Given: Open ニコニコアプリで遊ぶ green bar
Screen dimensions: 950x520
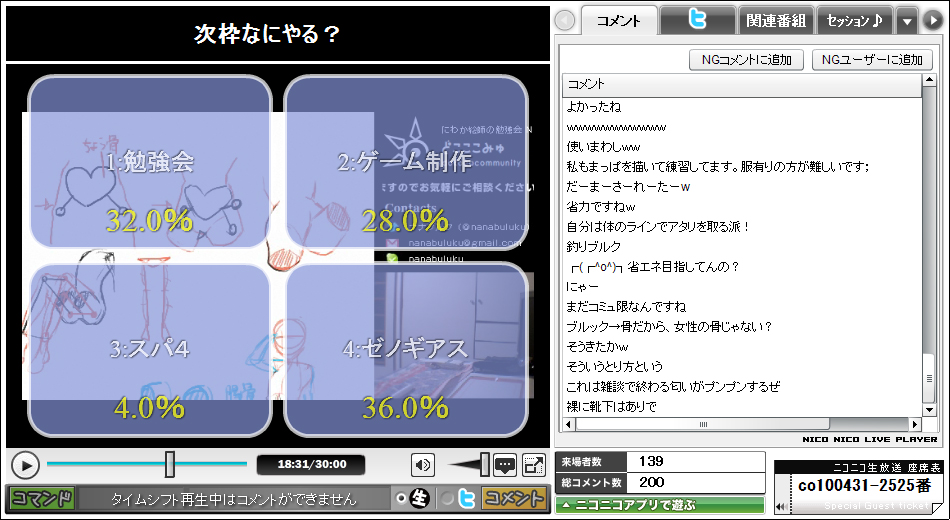Looking at the screenshot, I should click(660, 505).
